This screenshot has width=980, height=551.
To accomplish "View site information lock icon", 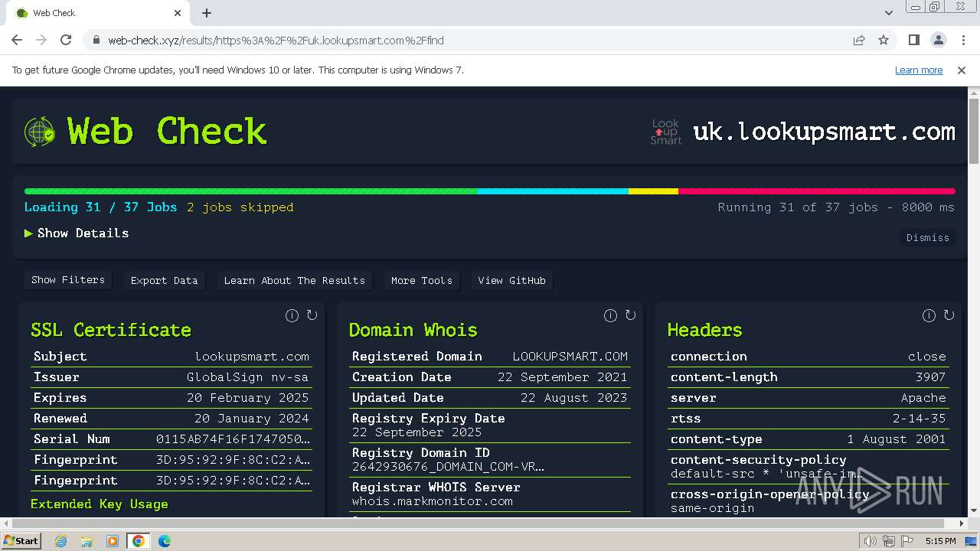I will coord(96,40).
